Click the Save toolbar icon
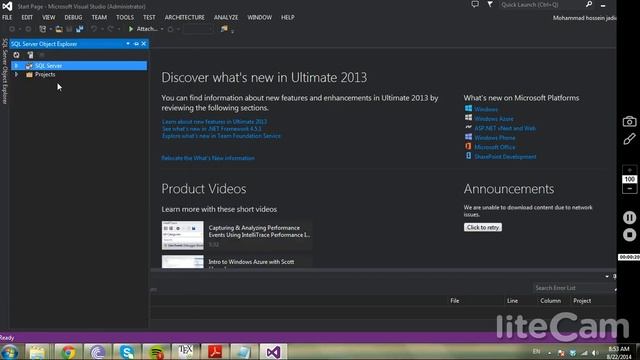The width and height of the screenshot is (640, 360). 69,29
